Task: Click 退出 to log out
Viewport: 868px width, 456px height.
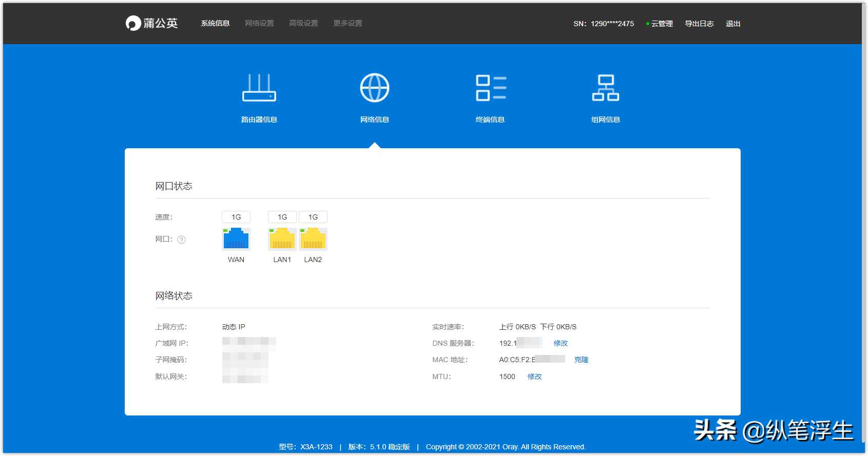Action: click(x=733, y=24)
